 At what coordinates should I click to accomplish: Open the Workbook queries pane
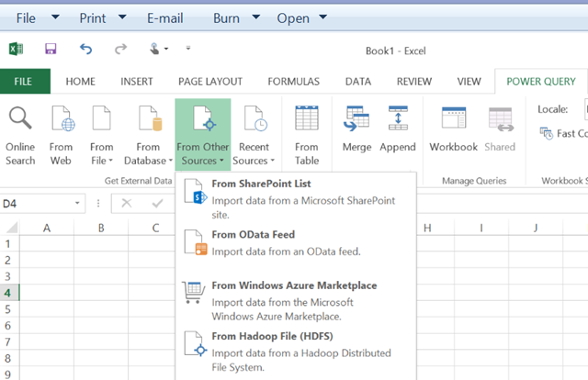click(x=454, y=129)
